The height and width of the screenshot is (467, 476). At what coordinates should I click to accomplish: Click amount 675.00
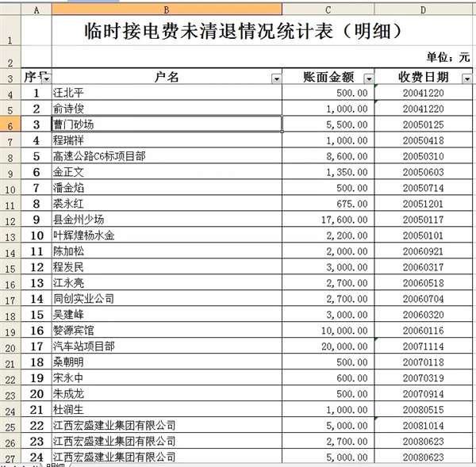tap(328, 203)
